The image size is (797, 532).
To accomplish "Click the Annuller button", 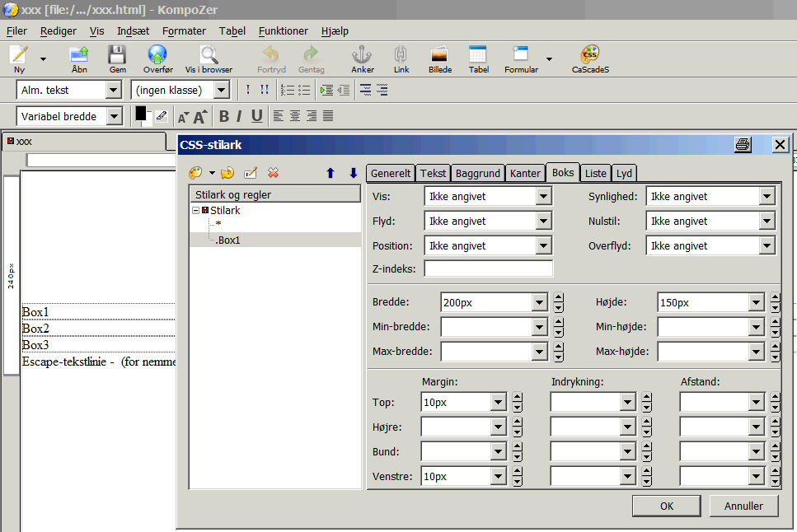I will point(742,506).
